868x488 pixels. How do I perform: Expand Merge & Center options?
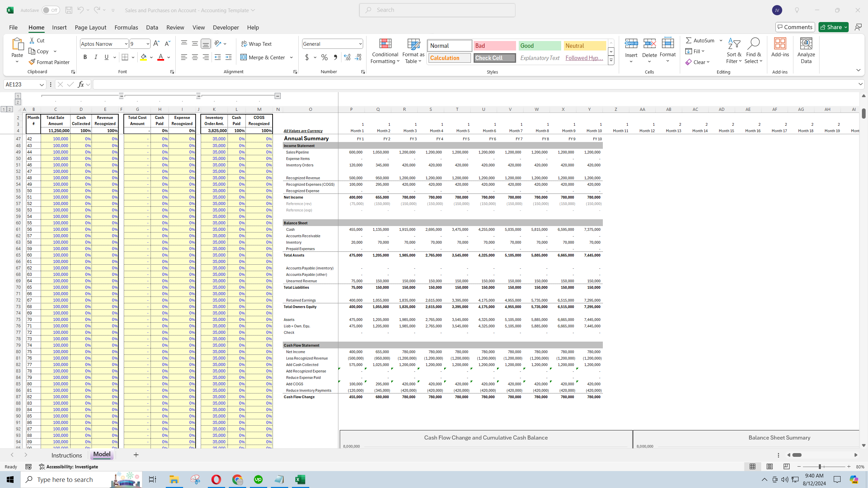pyautogui.click(x=292, y=57)
